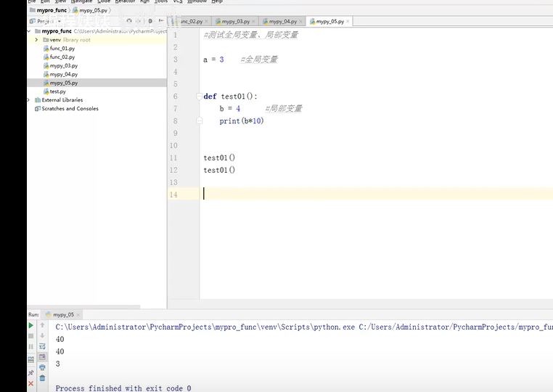Open the Window menu

point(197,1)
